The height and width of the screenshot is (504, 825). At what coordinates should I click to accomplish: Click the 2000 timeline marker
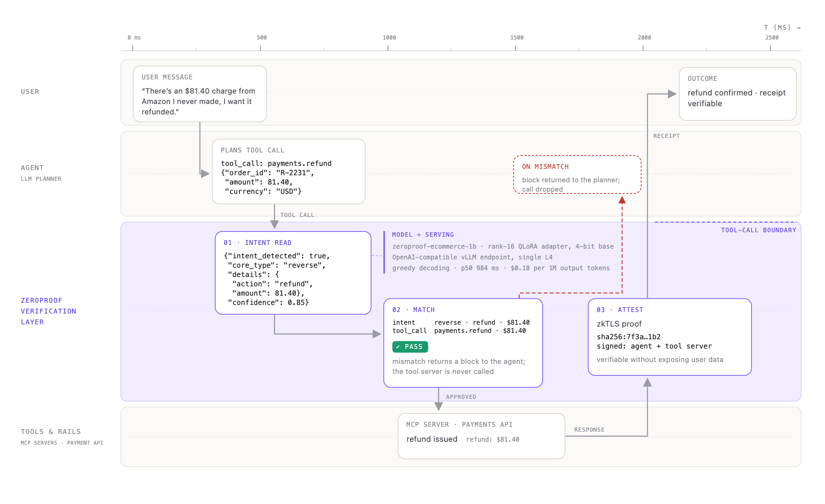point(644,38)
